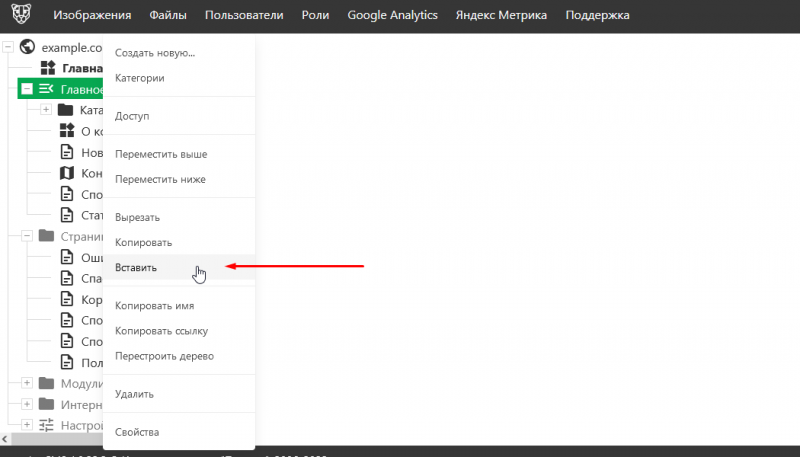Click the map icon for contacts page
This screenshot has height=457, width=800.
[x=67, y=173]
